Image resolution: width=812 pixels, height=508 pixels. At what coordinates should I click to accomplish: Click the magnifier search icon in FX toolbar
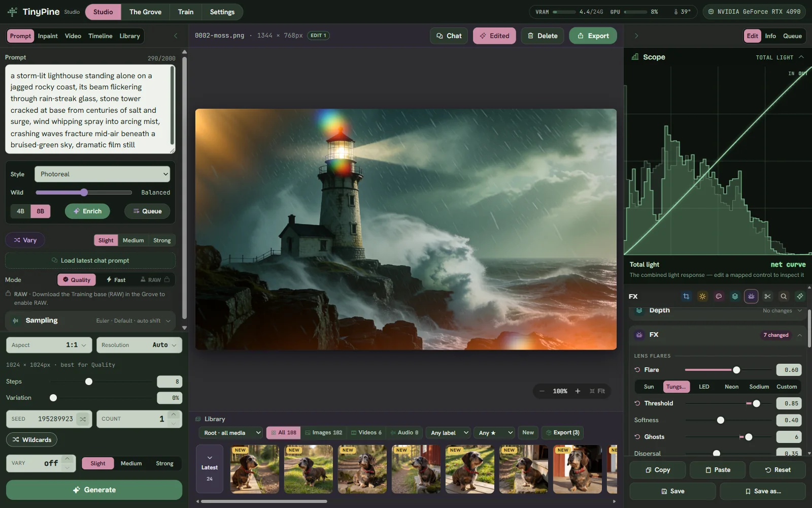pyautogui.click(x=784, y=296)
